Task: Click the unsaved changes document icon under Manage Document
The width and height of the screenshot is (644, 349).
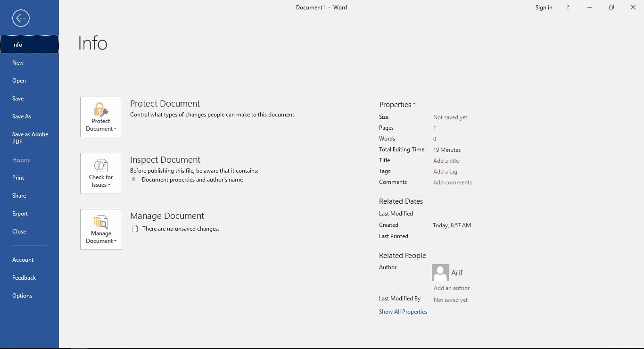Action: 134,228
